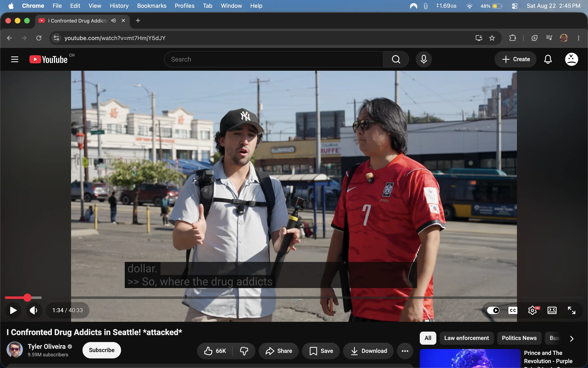Image resolution: width=588 pixels, height=368 pixels.
Task: Toggle closed captions in player
Action: [x=513, y=310]
